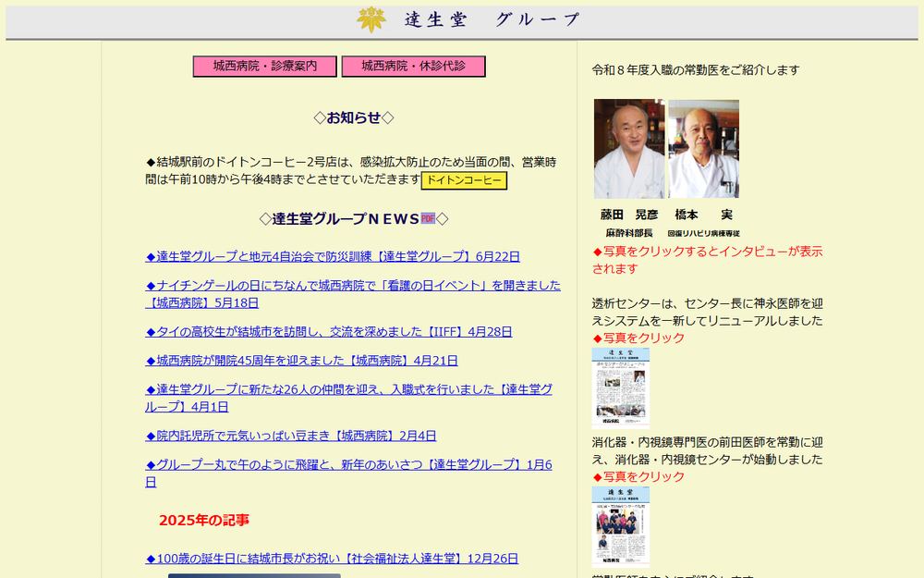Click red text 写真をクリックするとインタビューが表示されます

707,260
